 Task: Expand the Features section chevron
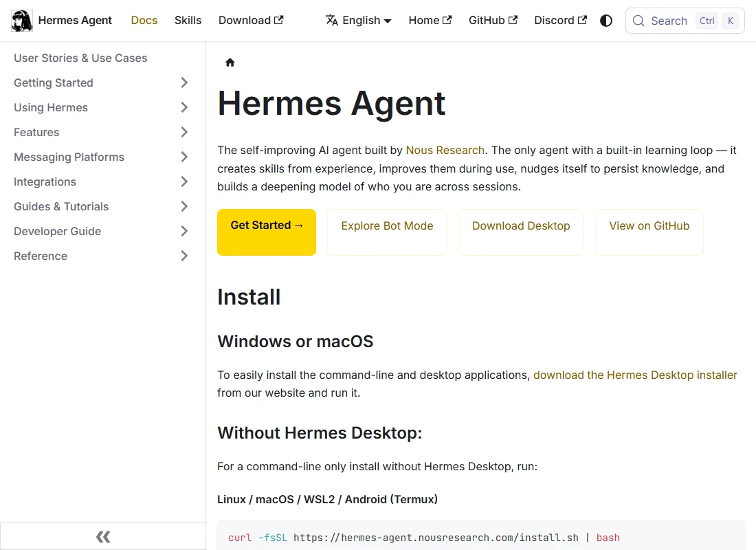[184, 132]
